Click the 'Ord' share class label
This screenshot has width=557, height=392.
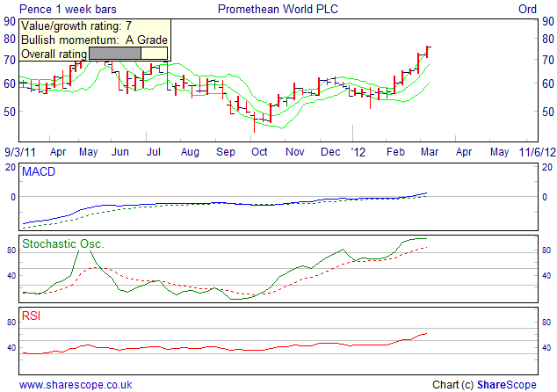pos(527,10)
